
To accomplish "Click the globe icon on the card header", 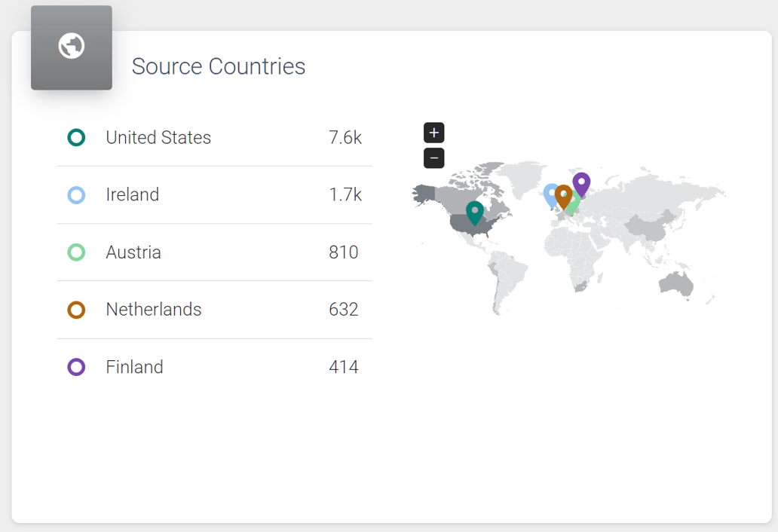I will [x=71, y=45].
